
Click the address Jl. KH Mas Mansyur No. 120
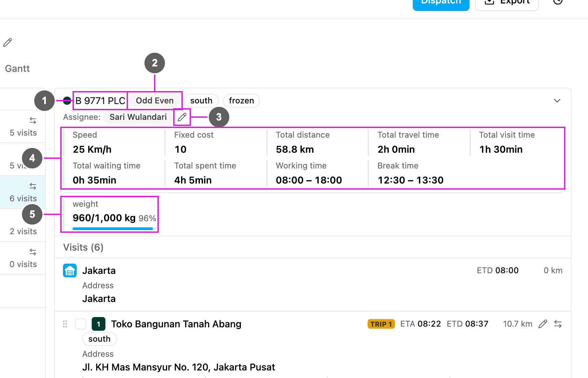coord(179,367)
